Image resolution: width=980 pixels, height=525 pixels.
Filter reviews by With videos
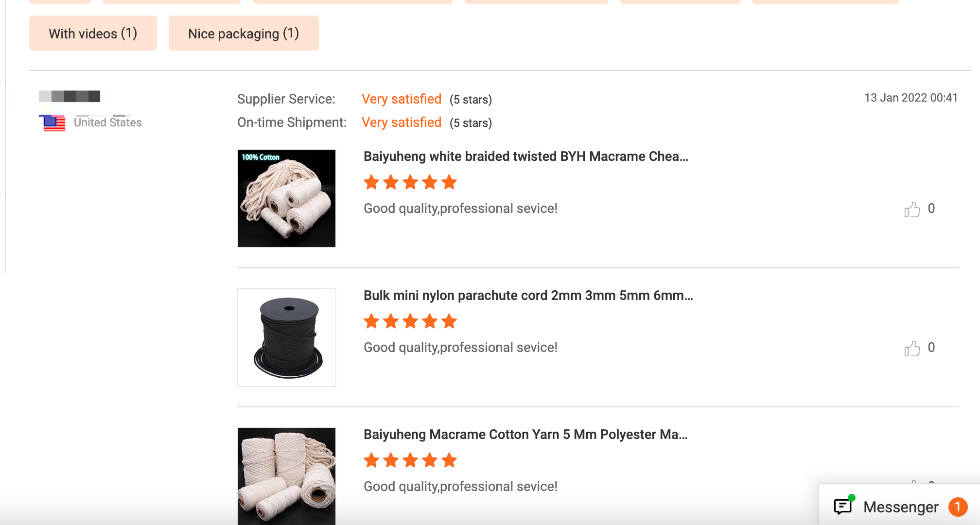coord(93,34)
